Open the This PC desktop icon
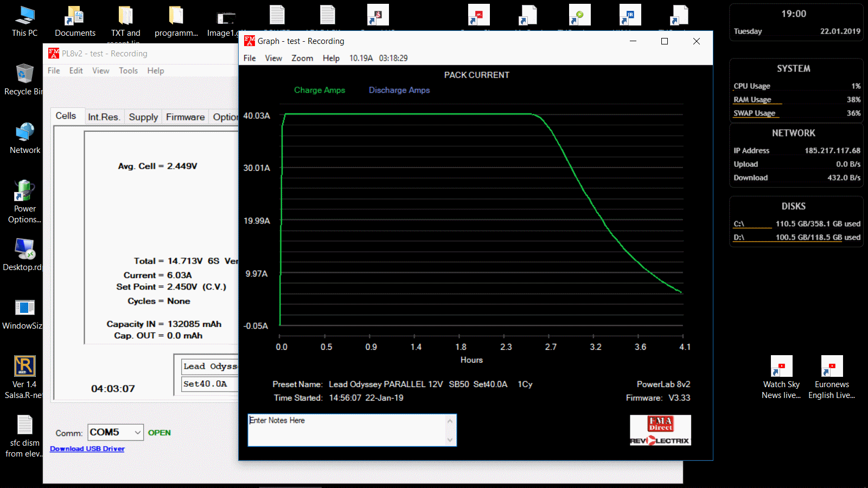The width and height of the screenshot is (868, 488). tap(24, 16)
